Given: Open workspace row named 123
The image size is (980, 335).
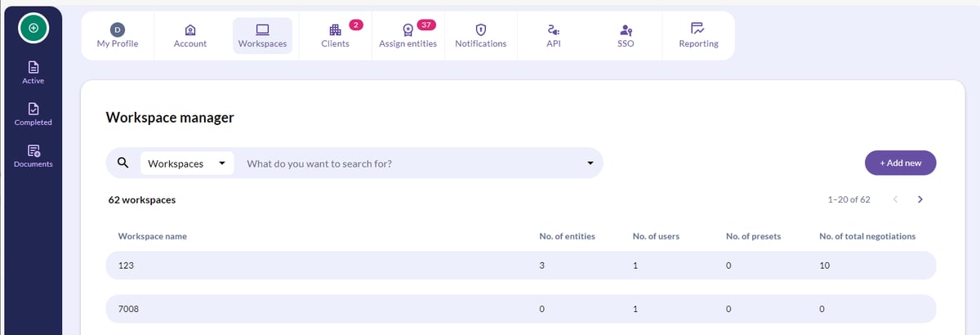Looking at the screenshot, I should coord(521,266).
